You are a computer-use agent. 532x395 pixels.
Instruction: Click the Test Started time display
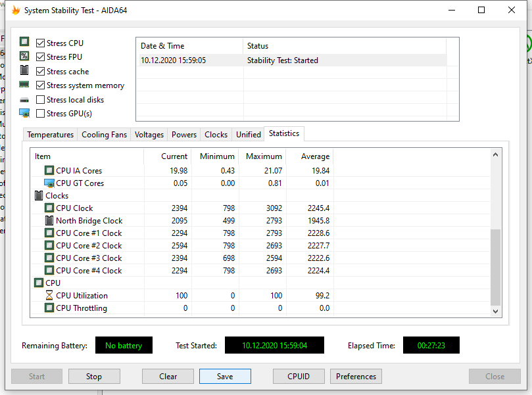point(274,345)
